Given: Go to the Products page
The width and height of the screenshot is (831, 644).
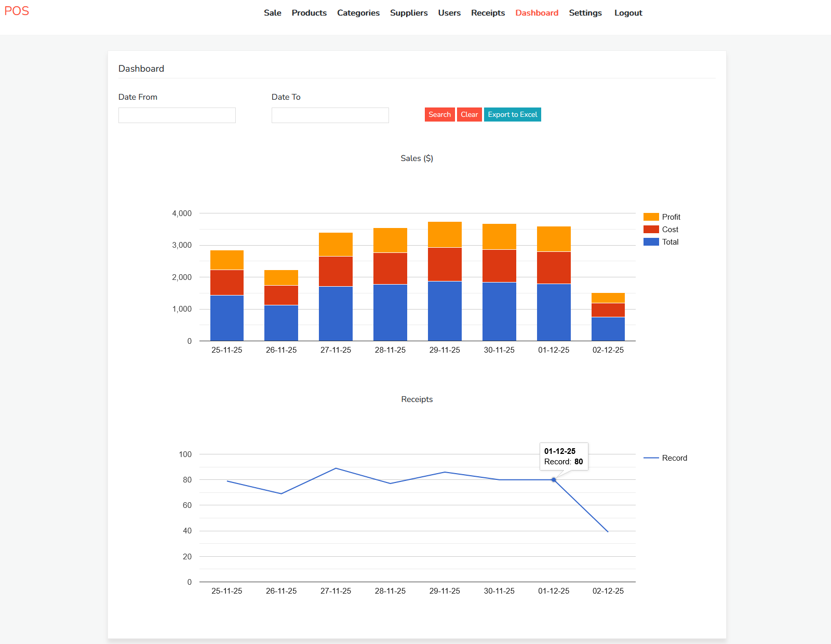Looking at the screenshot, I should click(x=309, y=13).
